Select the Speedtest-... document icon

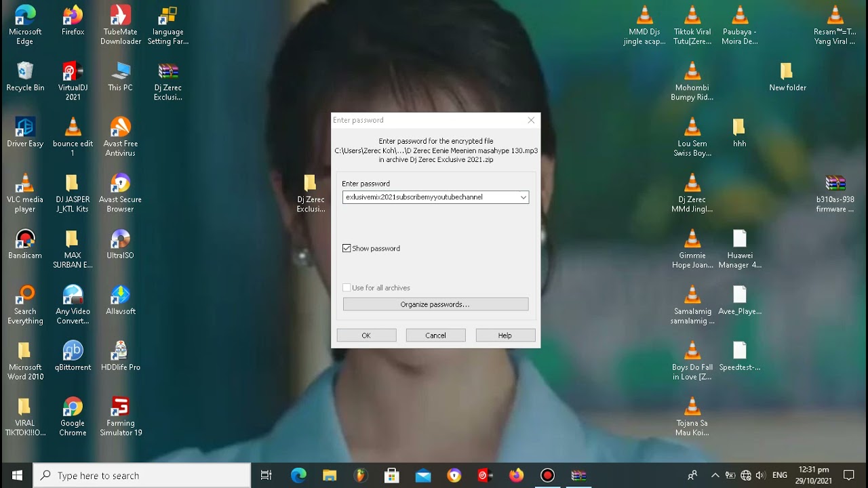point(740,357)
